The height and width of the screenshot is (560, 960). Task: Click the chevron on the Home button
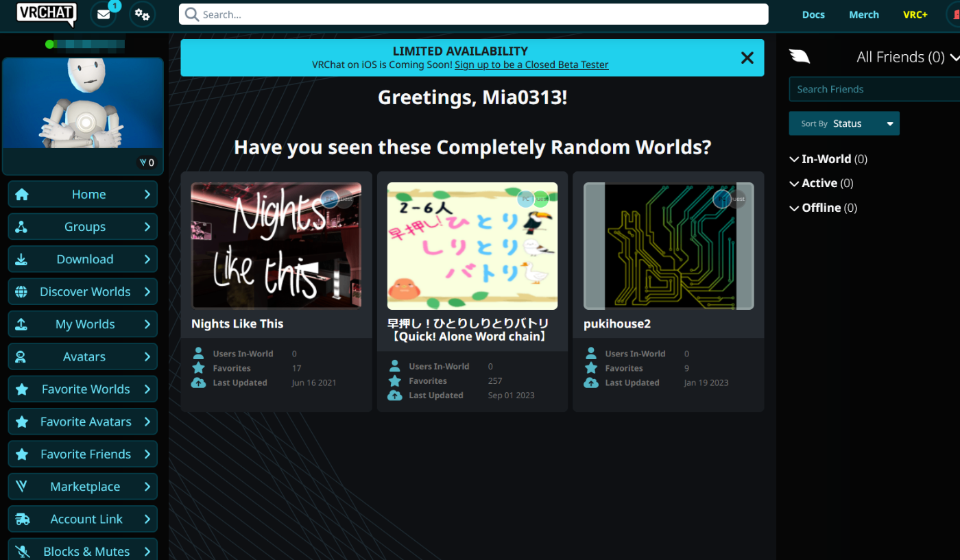tap(147, 194)
